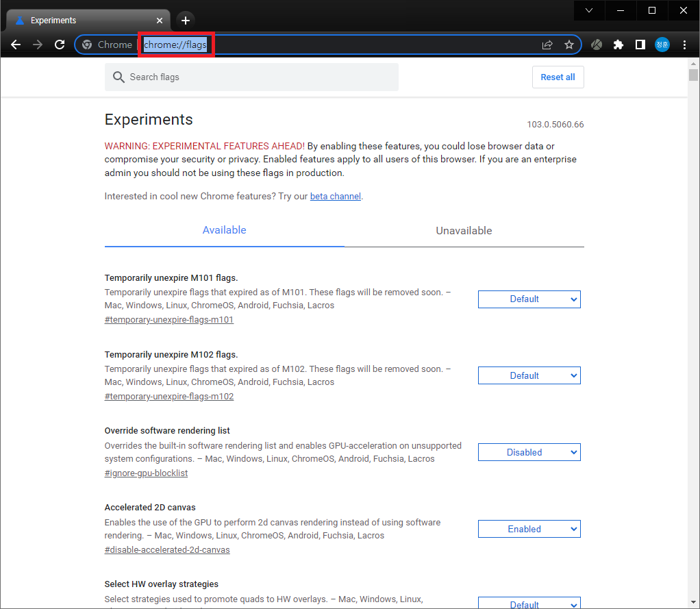Click the chrome://flags address bar text
This screenshot has height=609, width=700.
coord(175,45)
